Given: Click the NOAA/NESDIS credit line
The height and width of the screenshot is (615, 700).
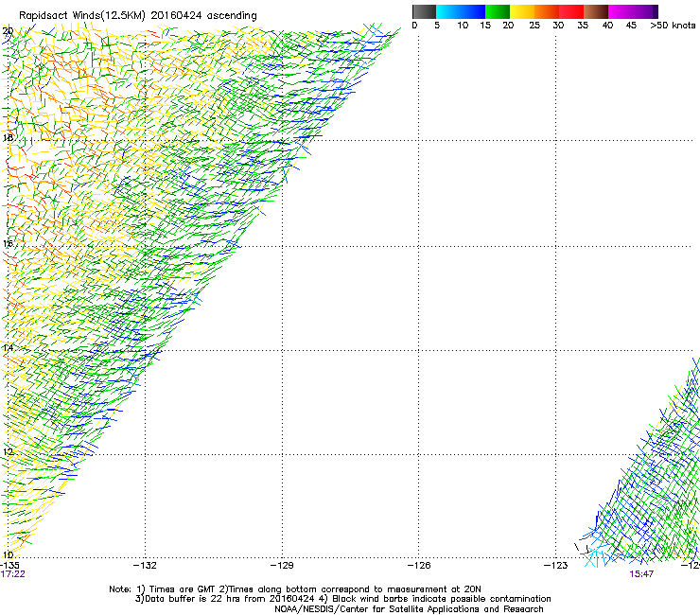Looking at the screenshot, I should [x=409, y=609].
